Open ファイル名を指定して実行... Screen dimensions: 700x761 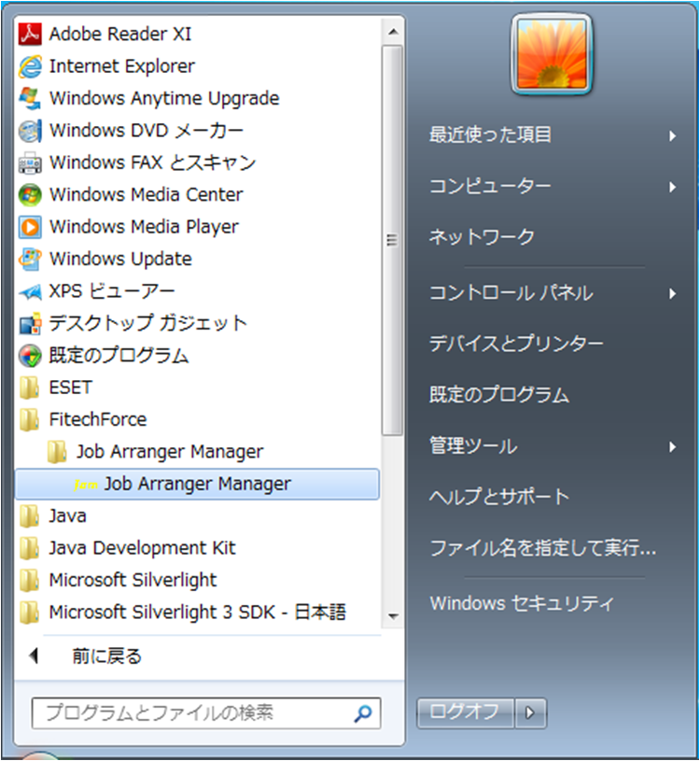pos(543,548)
